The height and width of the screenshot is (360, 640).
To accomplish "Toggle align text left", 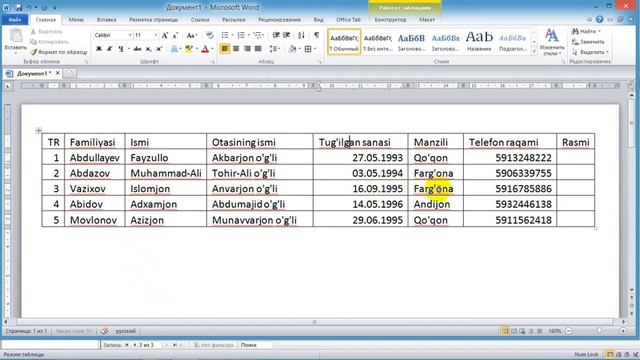I will point(224,49).
